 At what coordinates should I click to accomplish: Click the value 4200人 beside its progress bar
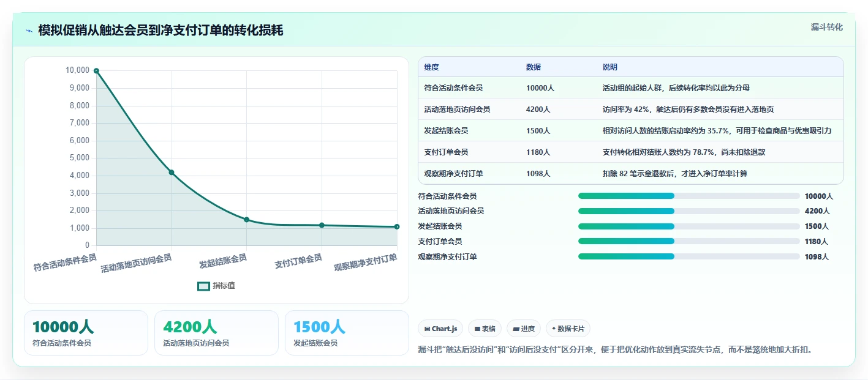pos(817,211)
